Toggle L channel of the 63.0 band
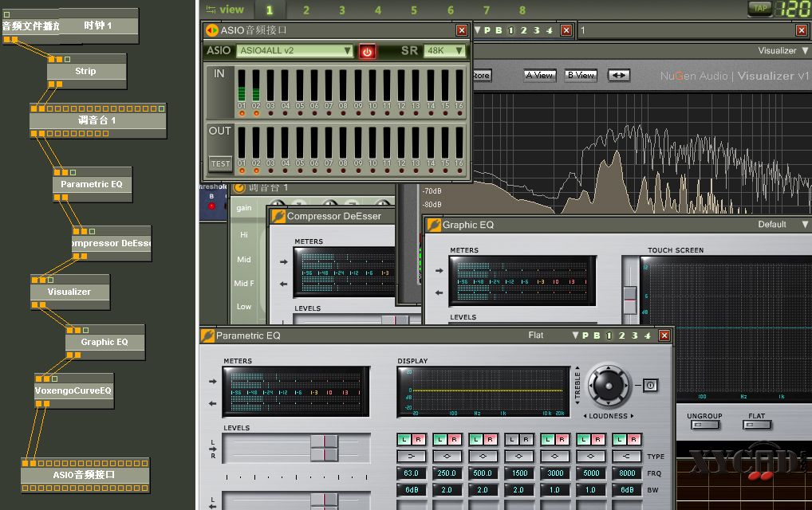The width and height of the screenshot is (812, 510). [x=404, y=440]
